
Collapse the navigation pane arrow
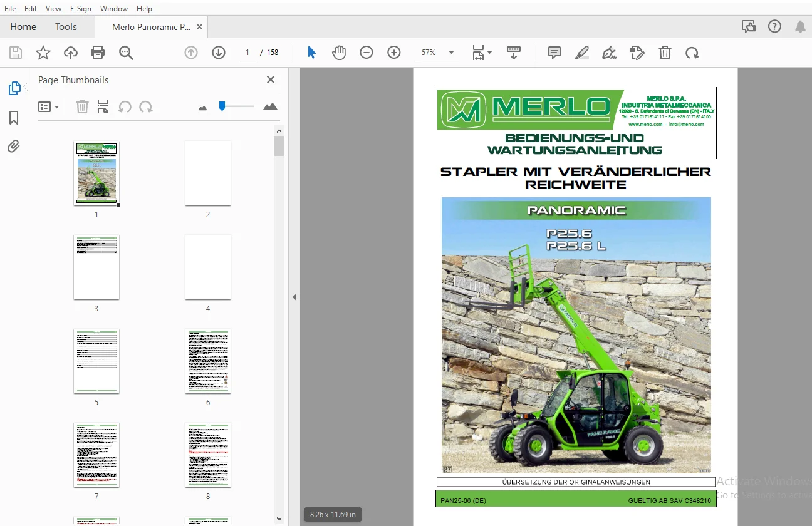pyautogui.click(x=294, y=297)
